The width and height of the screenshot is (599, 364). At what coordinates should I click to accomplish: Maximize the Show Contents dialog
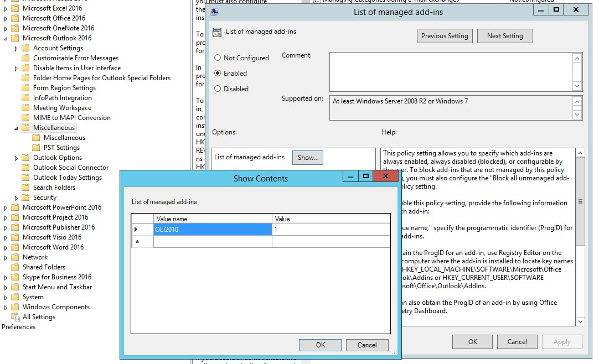coord(365,176)
